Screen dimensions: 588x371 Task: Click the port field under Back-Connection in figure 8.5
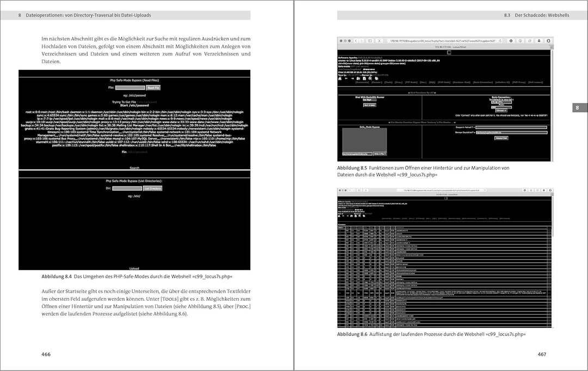(x=501, y=107)
